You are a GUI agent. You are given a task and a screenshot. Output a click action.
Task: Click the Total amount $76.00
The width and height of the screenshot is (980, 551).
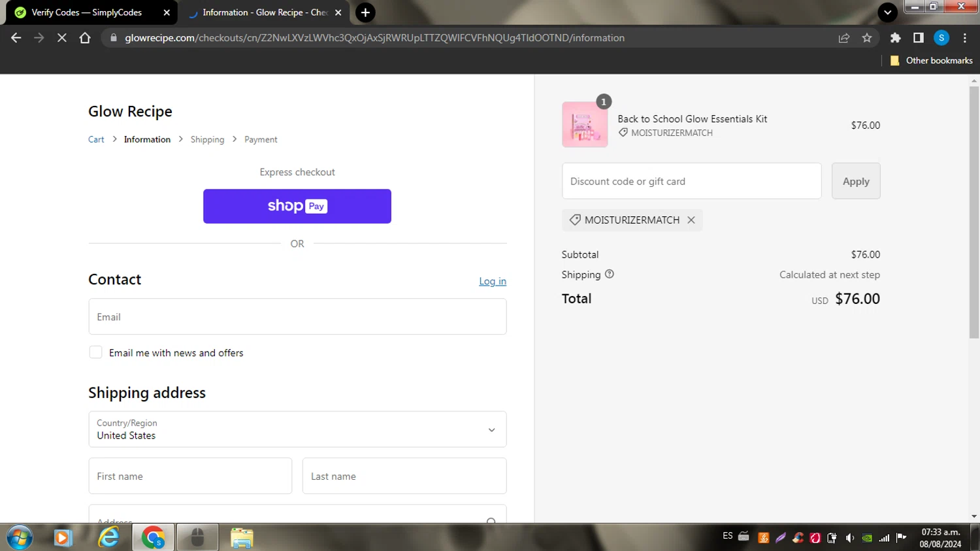(857, 299)
